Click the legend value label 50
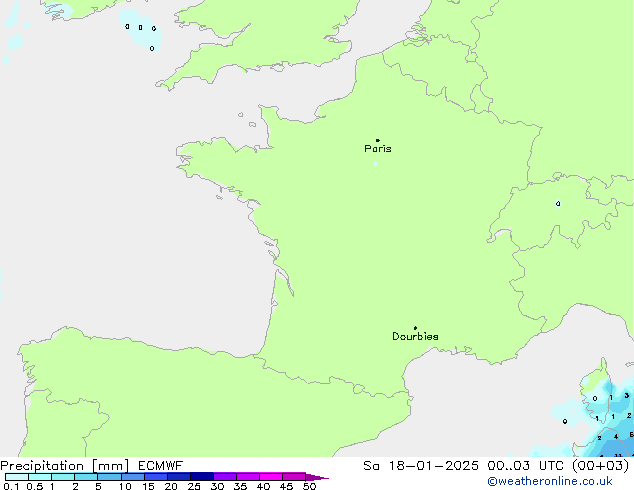Screen dimensions: 634x490 click(x=310, y=487)
